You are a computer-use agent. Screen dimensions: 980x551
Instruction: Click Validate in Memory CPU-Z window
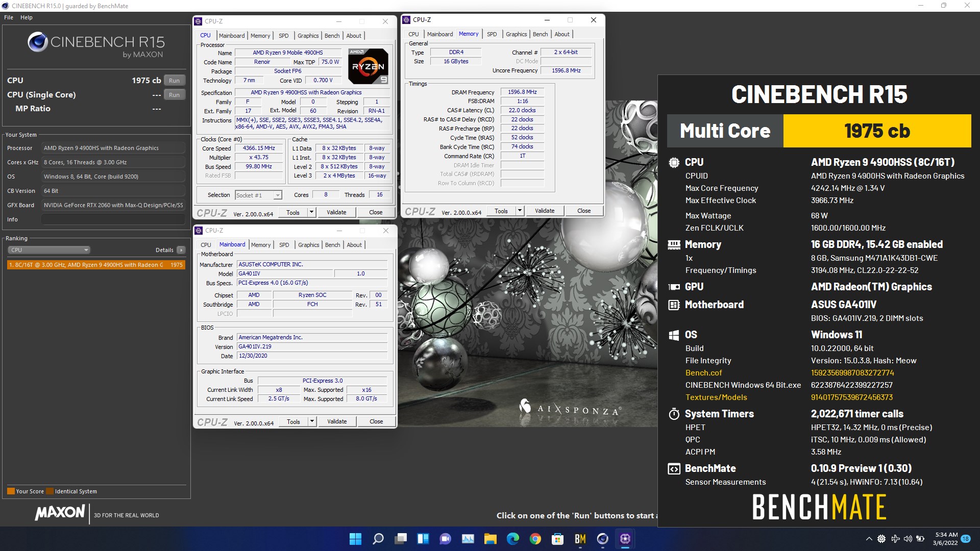[x=545, y=211]
